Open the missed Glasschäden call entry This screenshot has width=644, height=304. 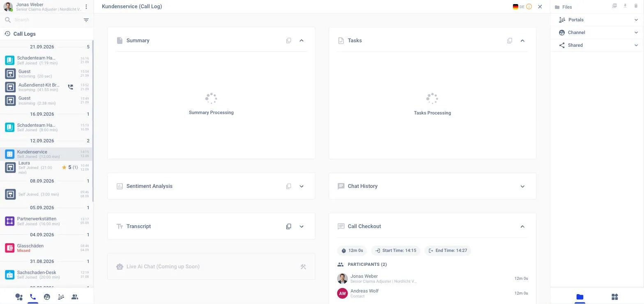pyautogui.click(x=46, y=248)
